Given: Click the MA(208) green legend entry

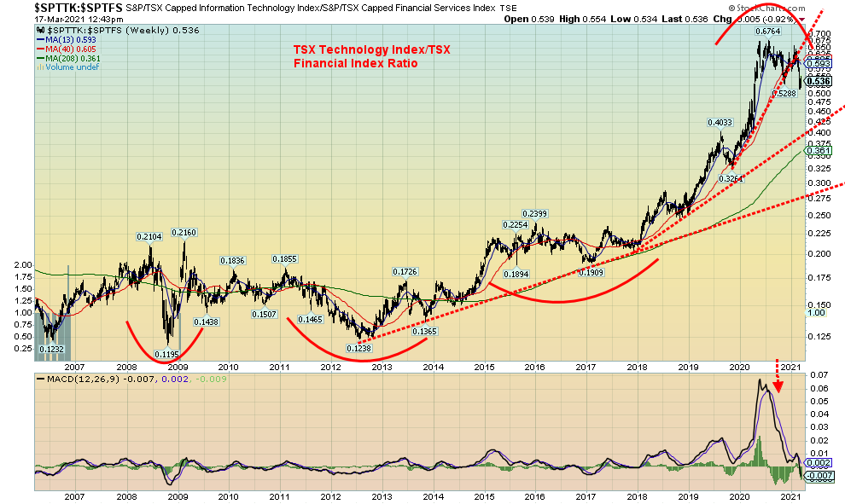Looking at the screenshot, I should 69,57.
